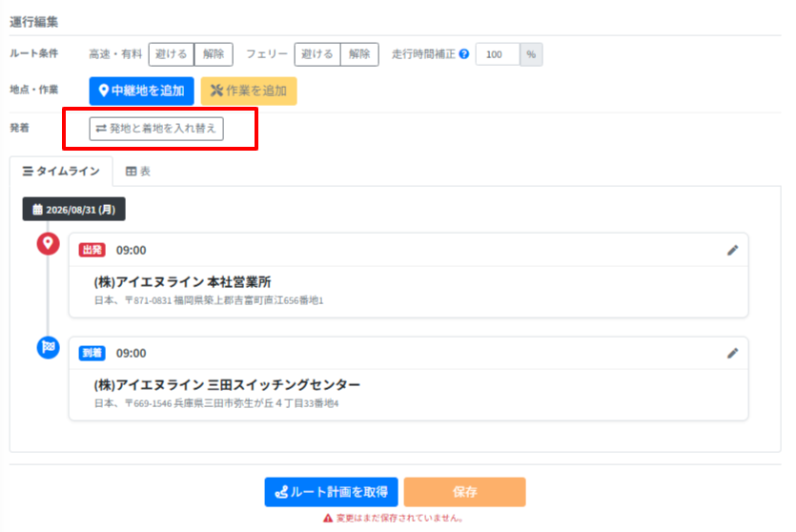Click the edit pencil on 到着 card

[732, 353]
